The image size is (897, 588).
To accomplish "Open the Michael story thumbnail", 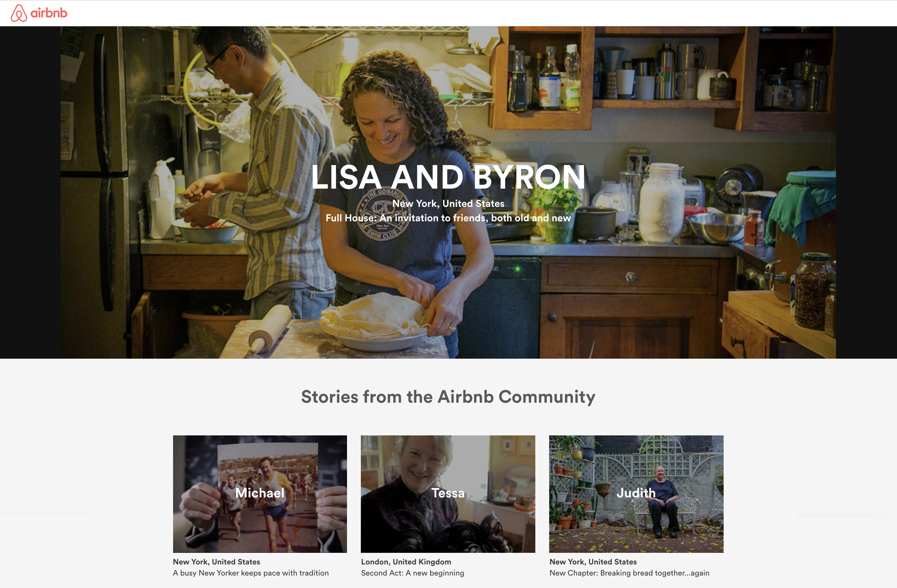I will coord(260,494).
